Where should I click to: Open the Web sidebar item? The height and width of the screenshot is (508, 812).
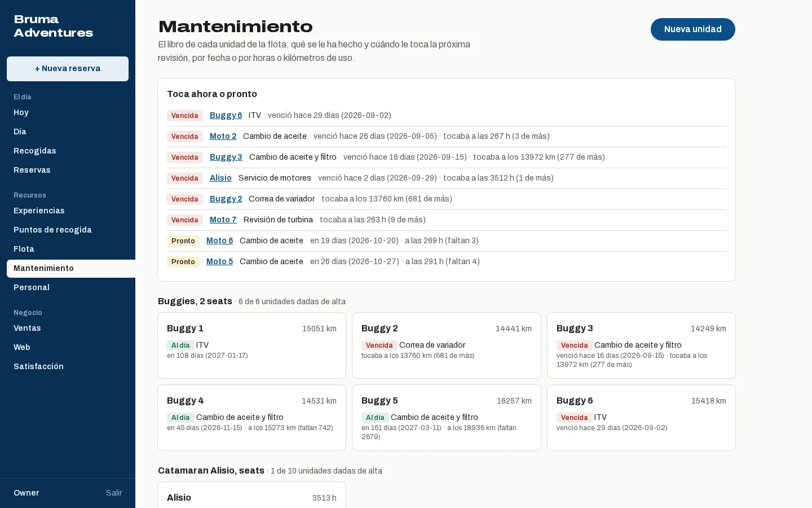[x=68, y=347]
